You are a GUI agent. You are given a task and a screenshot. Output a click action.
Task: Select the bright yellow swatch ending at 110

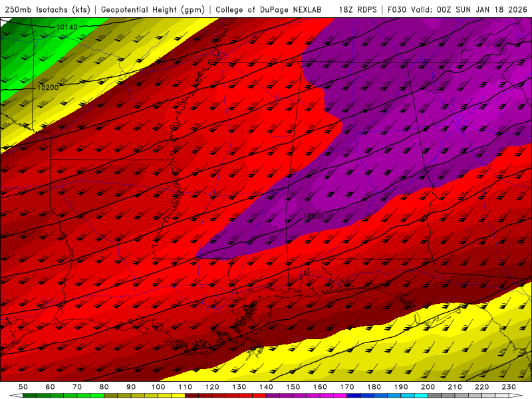tap(178, 396)
